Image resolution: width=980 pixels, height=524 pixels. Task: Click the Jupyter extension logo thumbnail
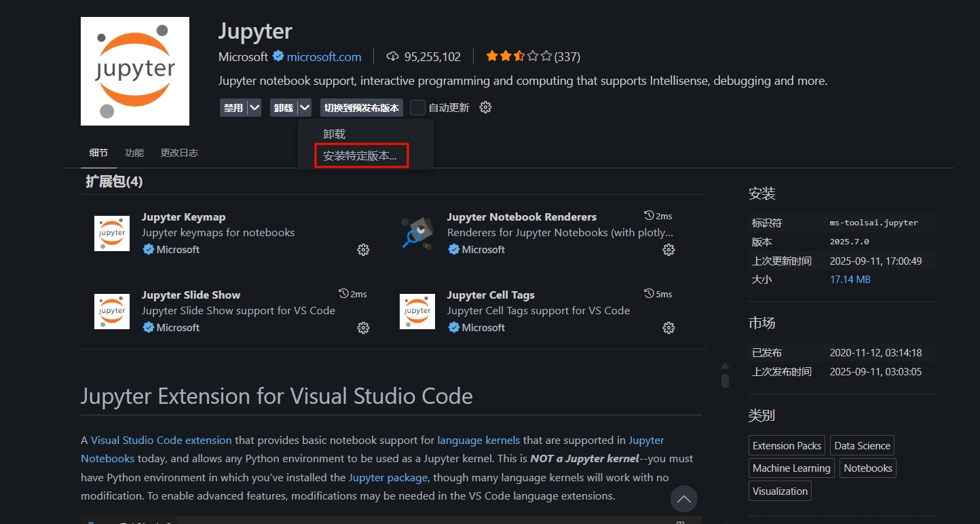(x=134, y=71)
